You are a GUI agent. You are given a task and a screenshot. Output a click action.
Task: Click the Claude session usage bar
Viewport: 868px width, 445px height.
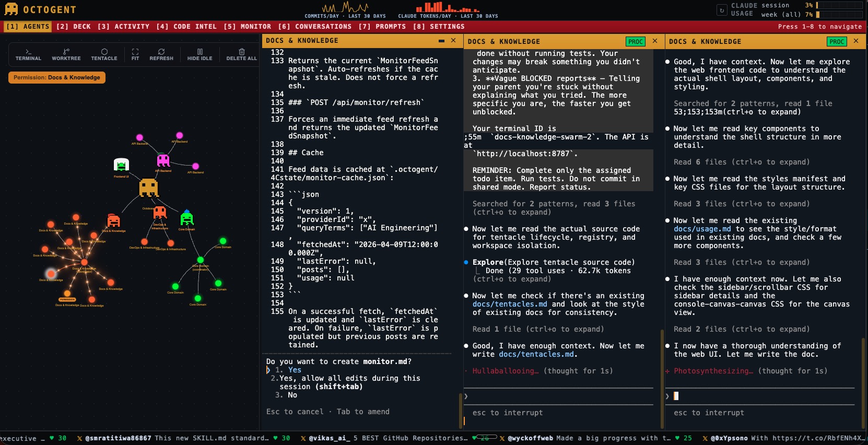[839, 5]
